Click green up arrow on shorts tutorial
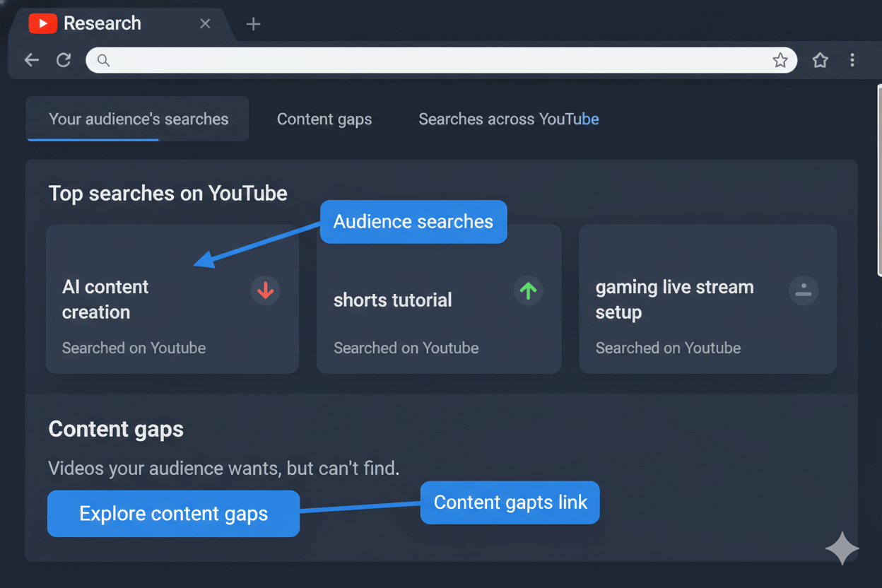This screenshot has height=588, width=882. (x=528, y=290)
